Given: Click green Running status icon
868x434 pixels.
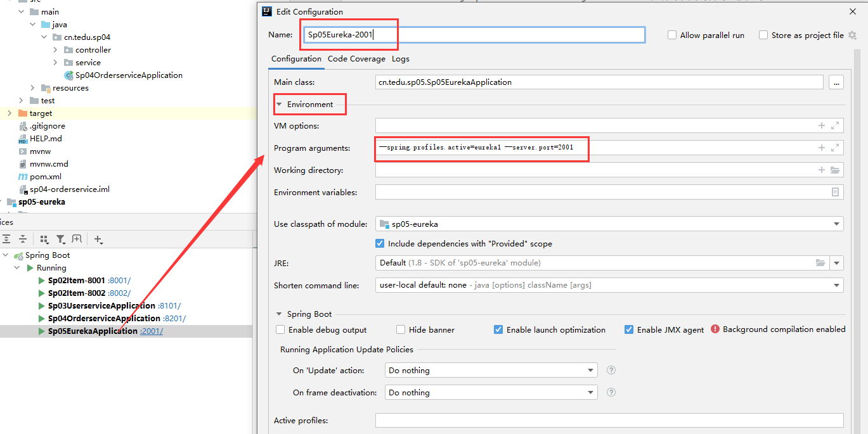Looking at the screenshot, I should click(30, 267).
